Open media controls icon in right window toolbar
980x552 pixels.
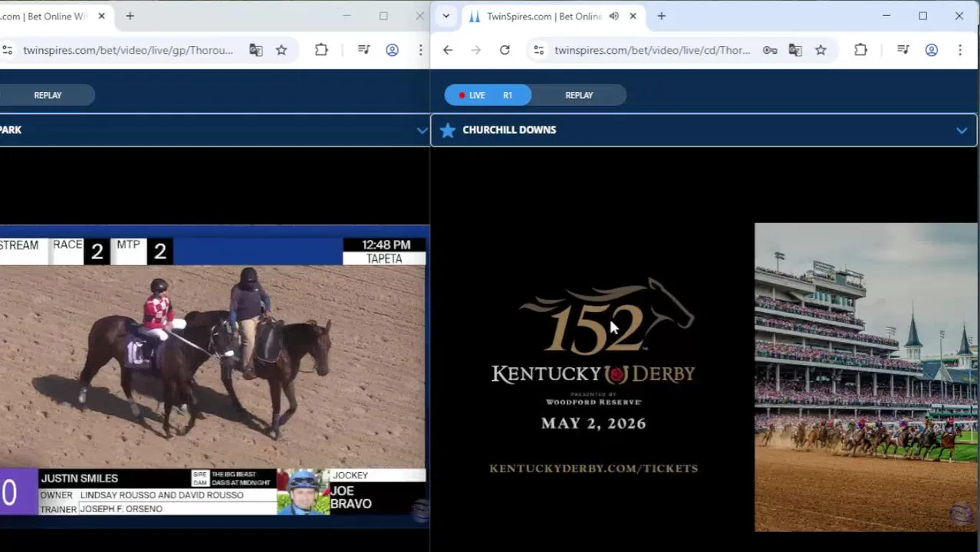[903, 50]
